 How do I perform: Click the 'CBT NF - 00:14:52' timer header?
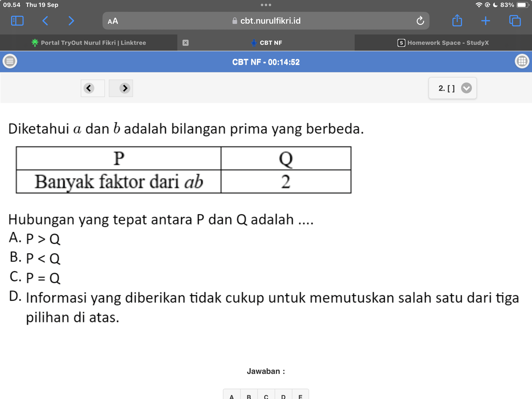point(266,62)
